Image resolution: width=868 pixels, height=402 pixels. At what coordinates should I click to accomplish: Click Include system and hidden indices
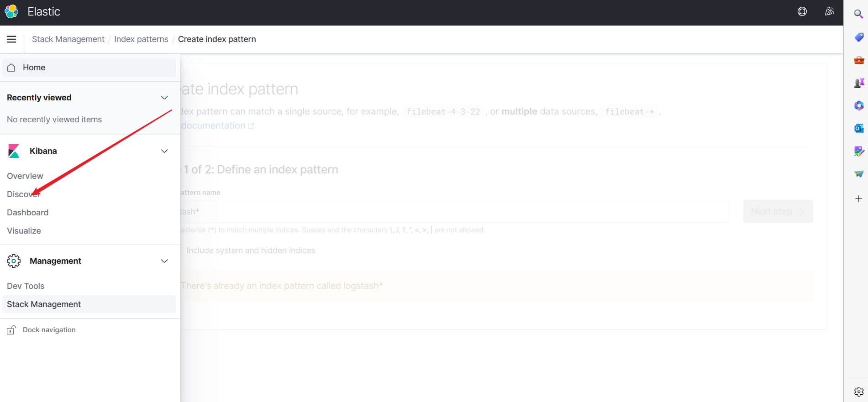pyautogui.click(x=251, y=251)
